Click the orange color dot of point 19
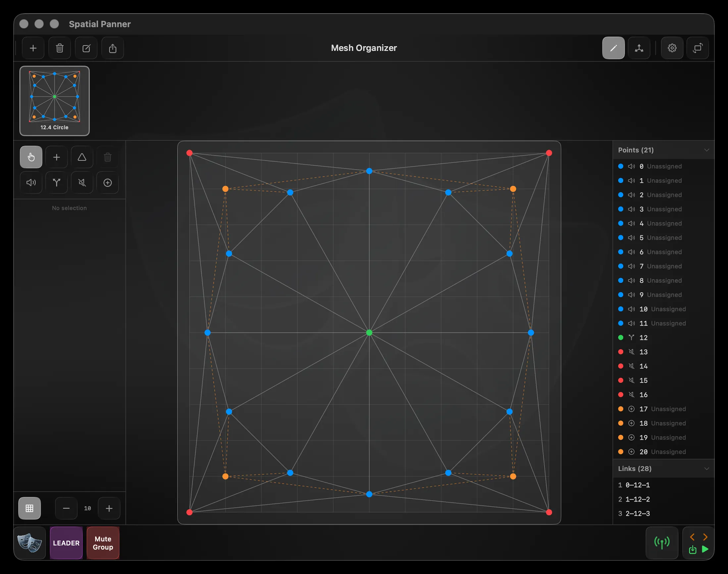Screen dimensions: 728x574 click(x=621, y=437)
